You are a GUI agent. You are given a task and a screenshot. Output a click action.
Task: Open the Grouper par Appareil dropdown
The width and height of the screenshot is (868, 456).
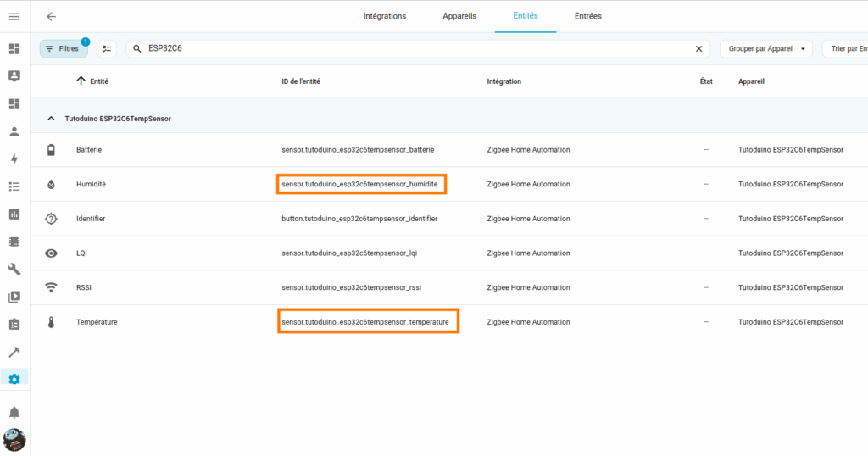click(x=766, y=48)
